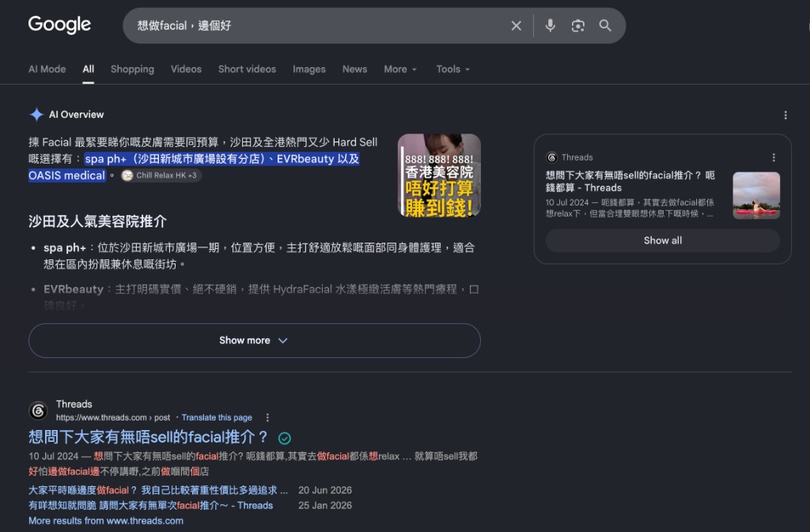This screenshot has height=532, width=810.
Task: Open sitelink 有咩想知就問脆 facial推介
Action: click(x=150, y=506)
